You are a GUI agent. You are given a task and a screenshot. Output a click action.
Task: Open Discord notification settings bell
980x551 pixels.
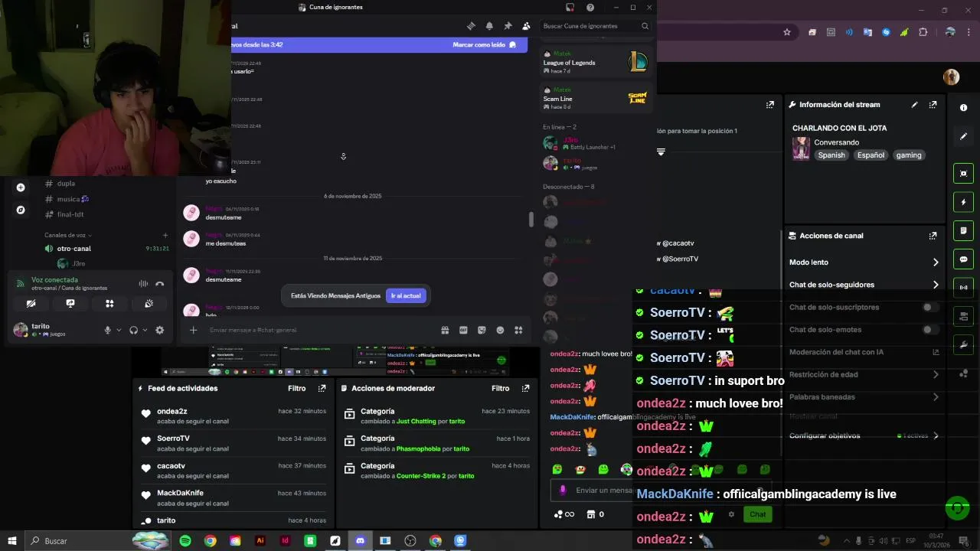tap(489, 26)
